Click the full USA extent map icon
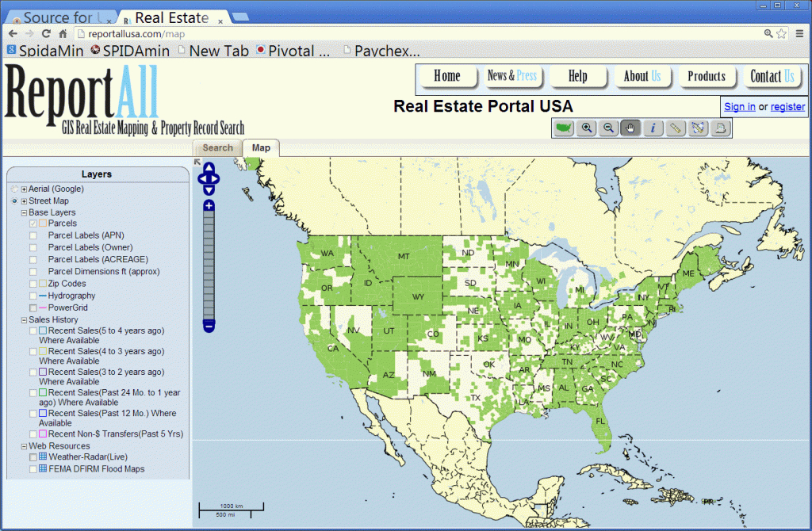 564,128
